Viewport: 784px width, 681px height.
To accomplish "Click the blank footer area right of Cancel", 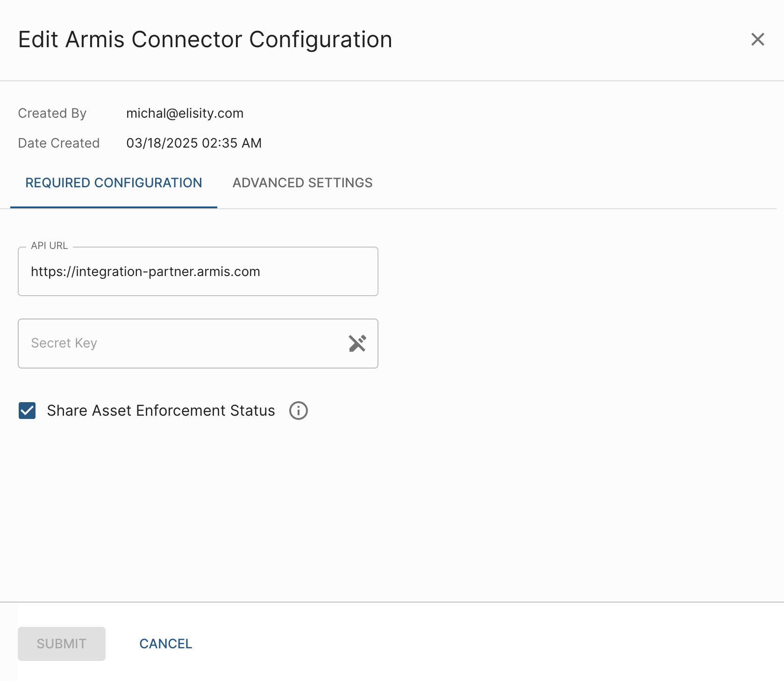I will [467, 644].
